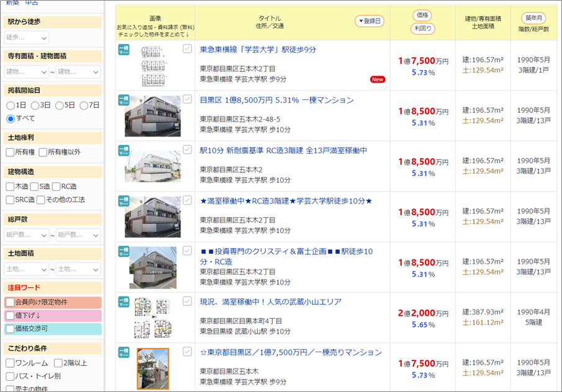Image resolution: width=562 pixels, height=392 pixels.
Task: Click the 一棟 badge icon on the first listing
Action: point(123,50)
